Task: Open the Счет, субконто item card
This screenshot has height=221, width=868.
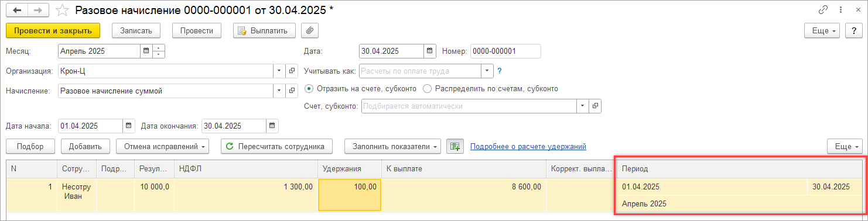Action: click(595, 106)
